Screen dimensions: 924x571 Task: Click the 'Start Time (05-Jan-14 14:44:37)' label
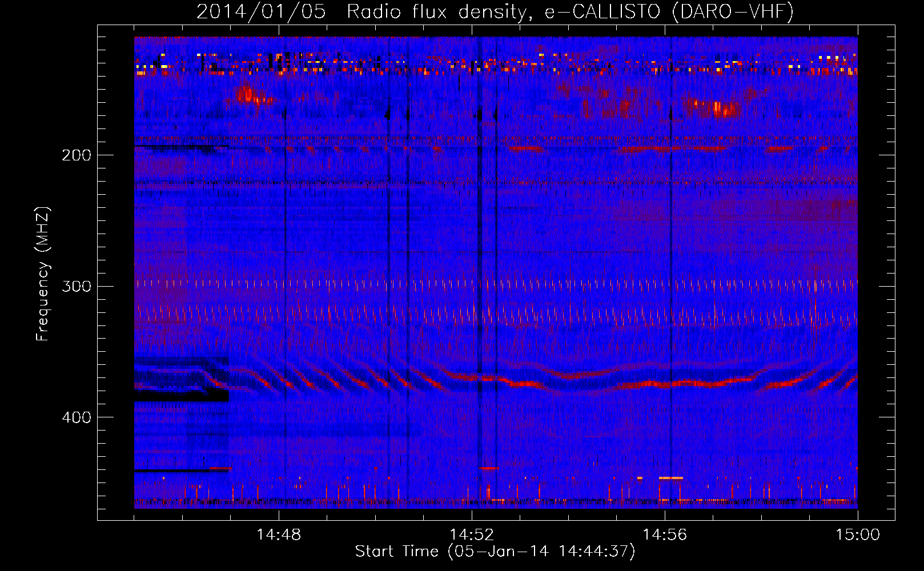coord(495,552)
